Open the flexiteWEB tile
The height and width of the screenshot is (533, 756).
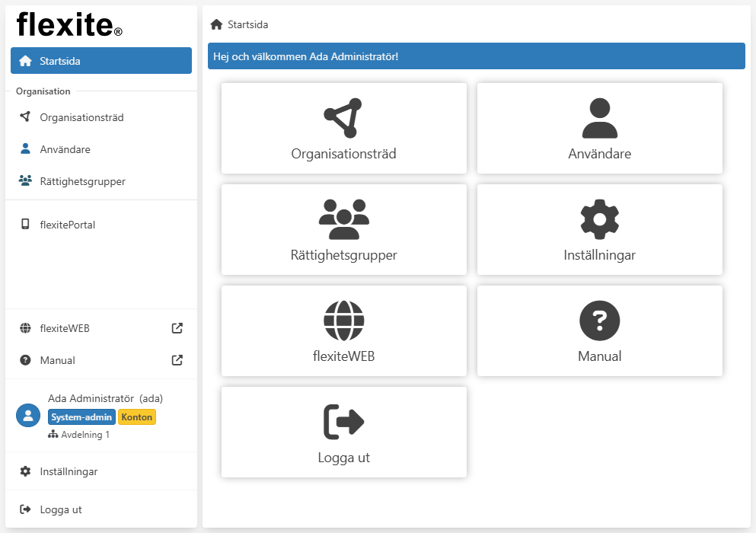click(344, 331)
